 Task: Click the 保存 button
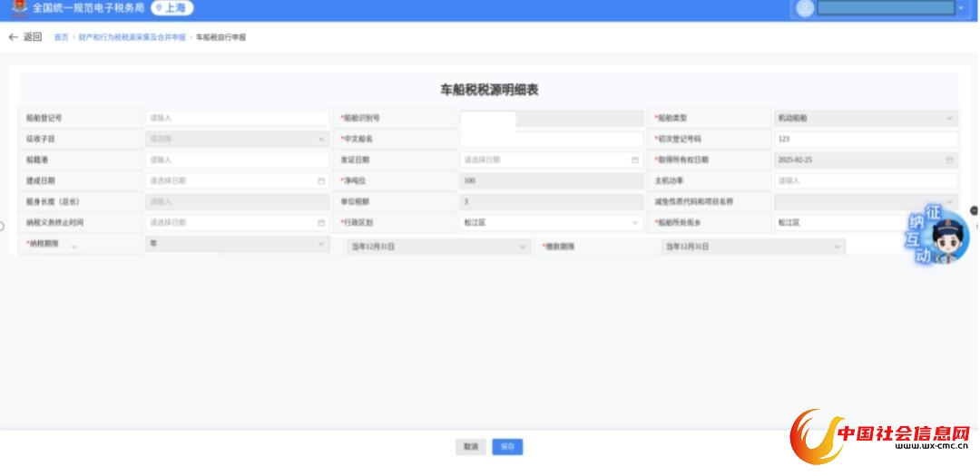(507, 447)
